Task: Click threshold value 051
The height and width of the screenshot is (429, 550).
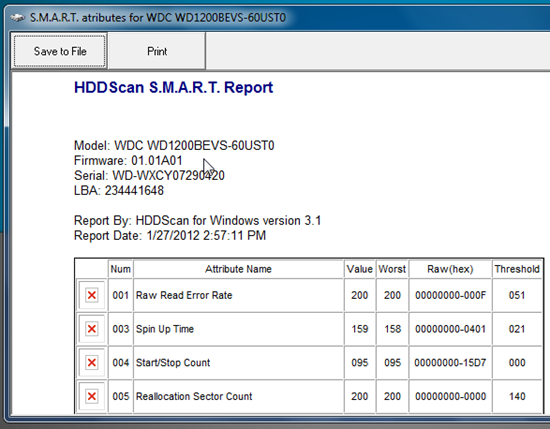Action: 517,295
